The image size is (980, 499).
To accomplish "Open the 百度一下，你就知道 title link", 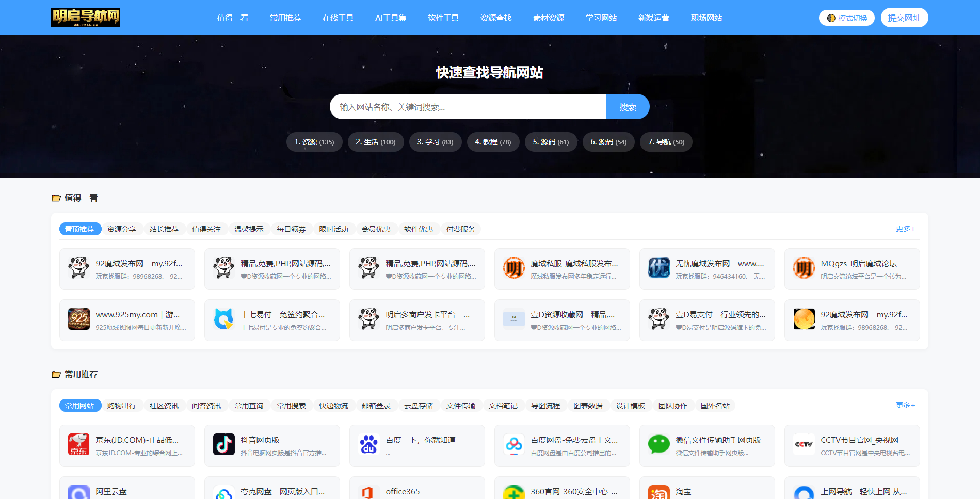I will [421, 440].
